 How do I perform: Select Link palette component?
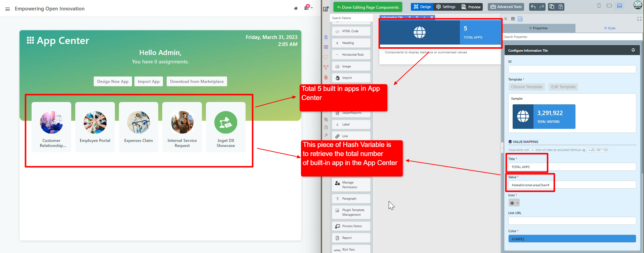tap(351, 136)
